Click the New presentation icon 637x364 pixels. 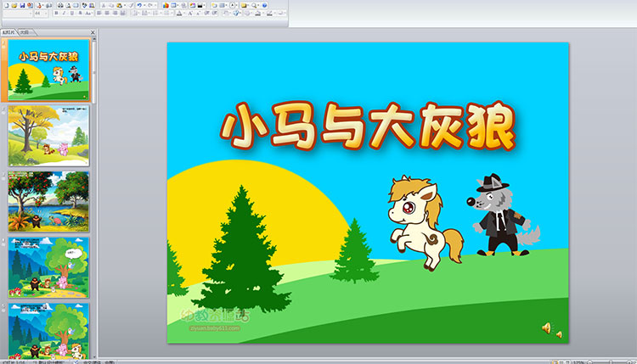7,5
